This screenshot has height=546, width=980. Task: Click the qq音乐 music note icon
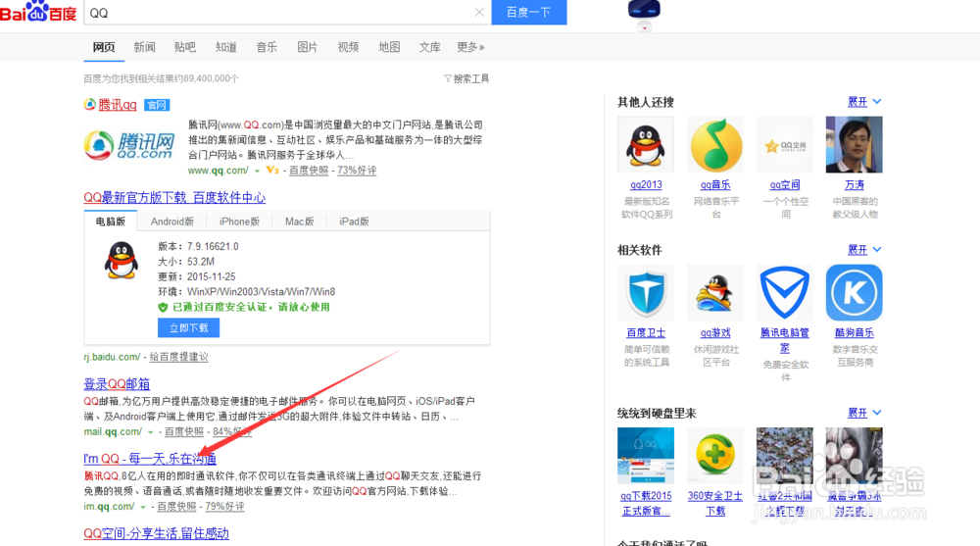pyautogui.click(x=715, y=144)
